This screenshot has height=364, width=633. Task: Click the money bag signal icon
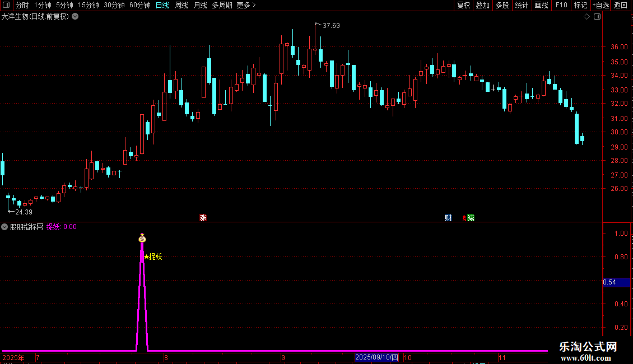point(142,238)
